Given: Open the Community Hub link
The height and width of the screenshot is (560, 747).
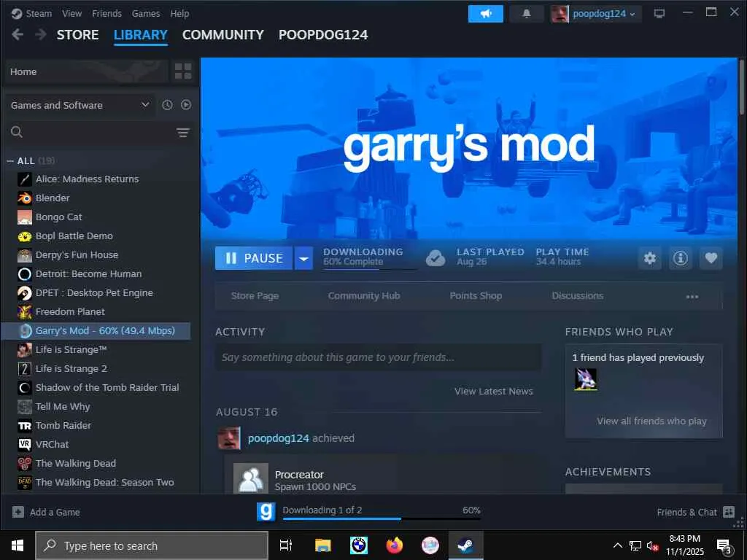Looking at the screenshot, I should 364,296.
